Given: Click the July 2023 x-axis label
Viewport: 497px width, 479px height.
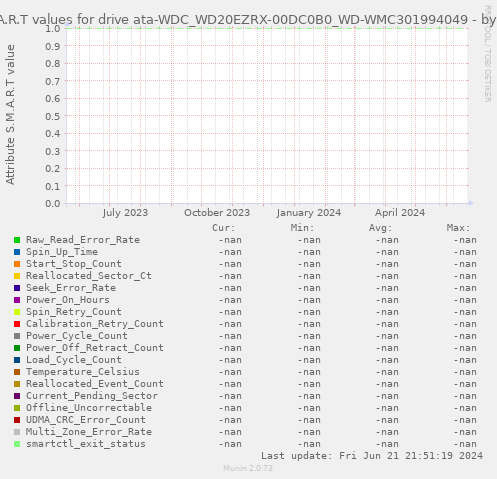Looking at the screenshot, I should click(x=125, y=213).
